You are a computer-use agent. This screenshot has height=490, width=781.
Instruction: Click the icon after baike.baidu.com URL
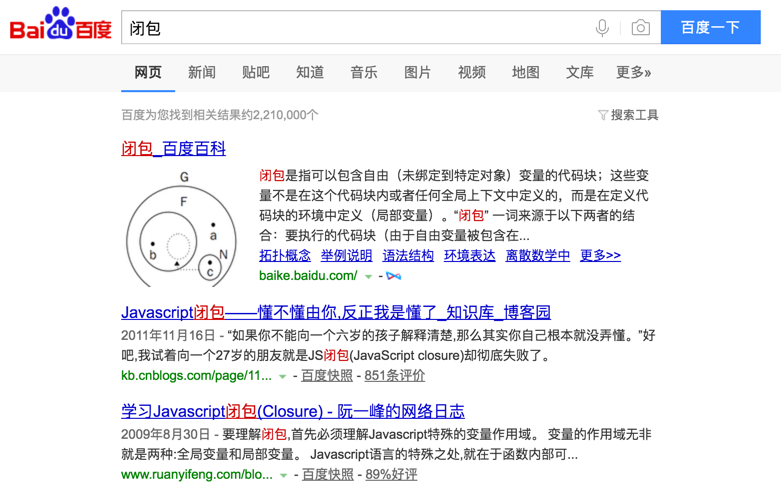393,276
